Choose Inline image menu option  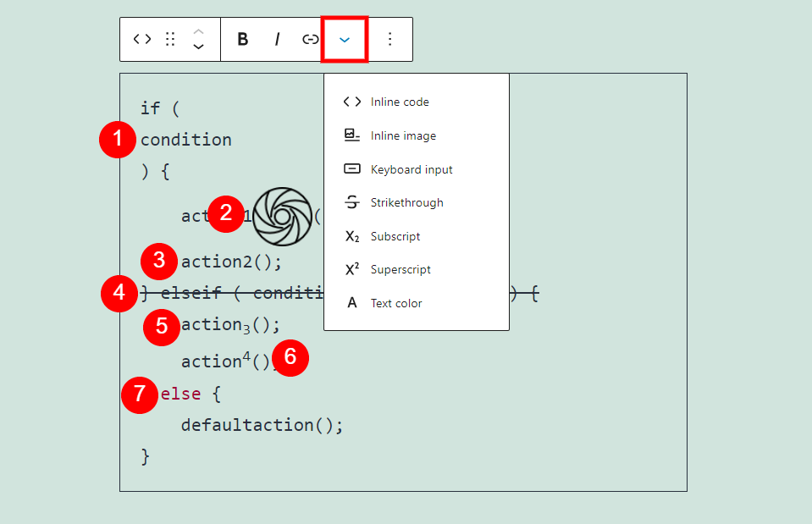coord(402,135)
